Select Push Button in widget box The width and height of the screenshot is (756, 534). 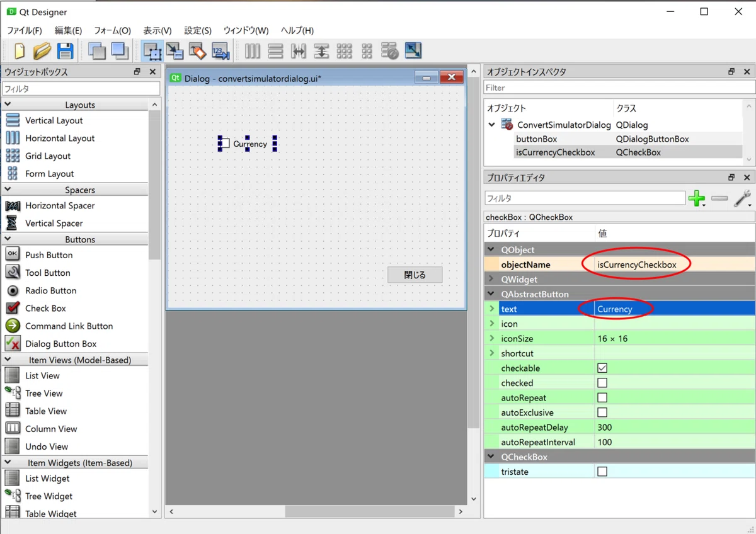pyautogui.click(x=49, y=255)
